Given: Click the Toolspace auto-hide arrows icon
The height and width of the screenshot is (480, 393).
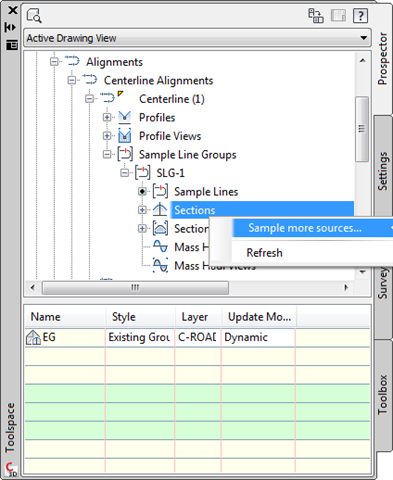Looking at the screenshot, I should tap(10, 27).
